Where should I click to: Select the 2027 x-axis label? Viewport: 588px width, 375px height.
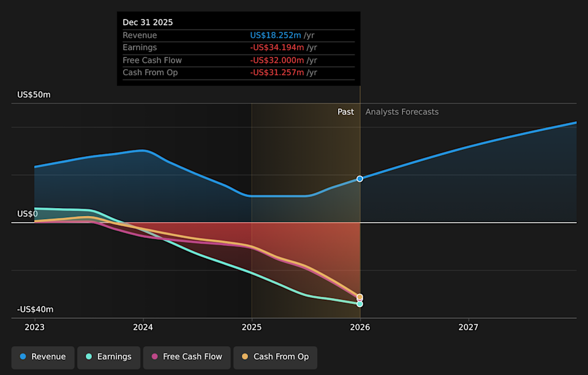coord(469,327)
